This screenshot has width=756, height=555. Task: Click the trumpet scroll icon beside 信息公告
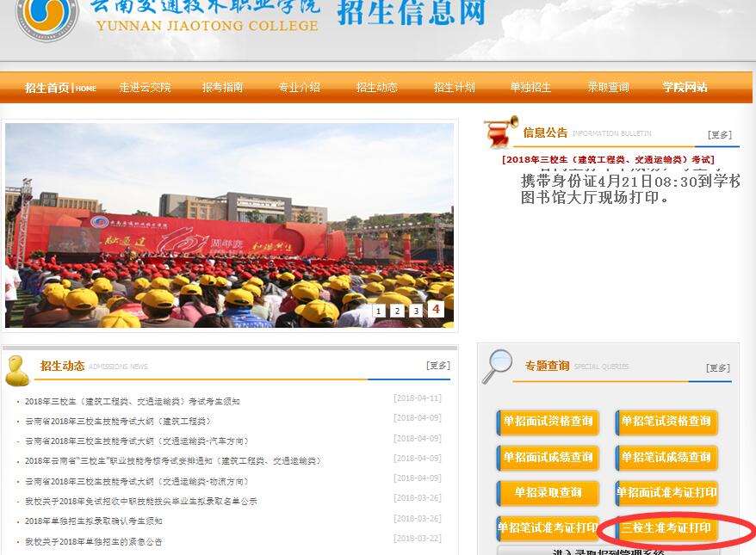click(x=500, y=132)
